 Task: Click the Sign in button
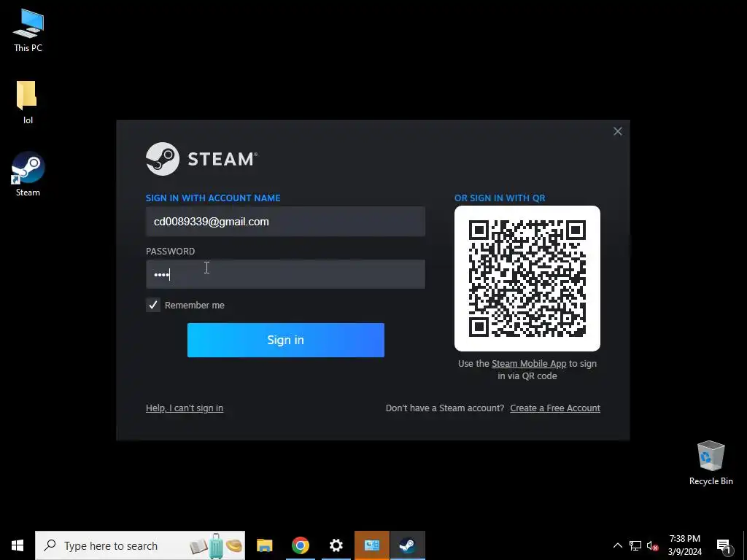(x=286, y=340)
